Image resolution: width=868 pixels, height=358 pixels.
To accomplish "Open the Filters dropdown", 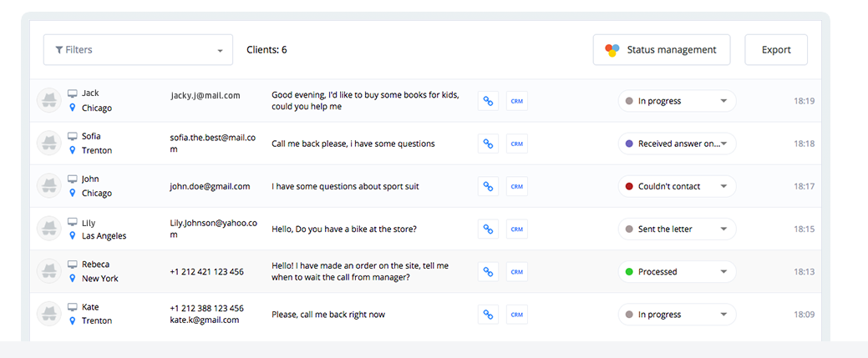I will click(x=138, y=50).
